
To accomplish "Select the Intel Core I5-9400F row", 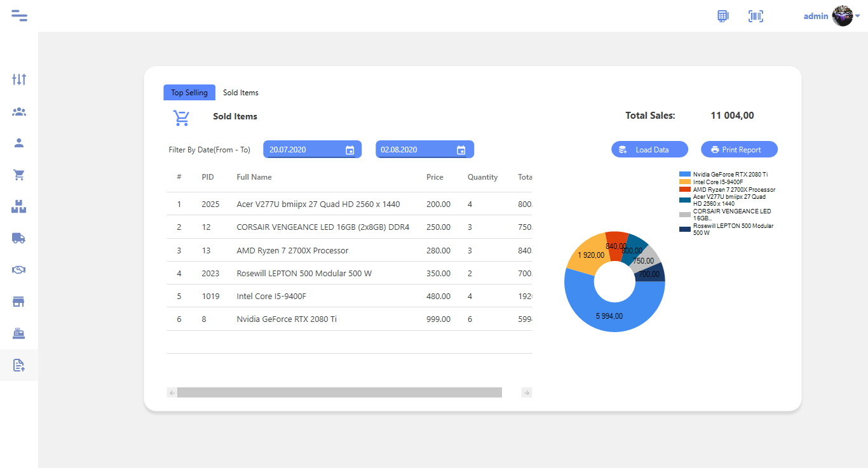I will point(349,296).
